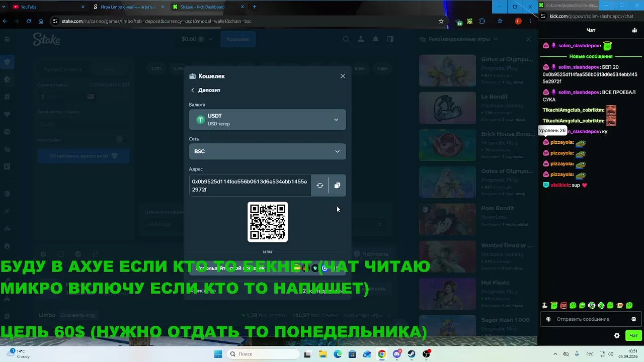Bookmark this page with the star icon
The image size is (644, 362).
[441, 21]
